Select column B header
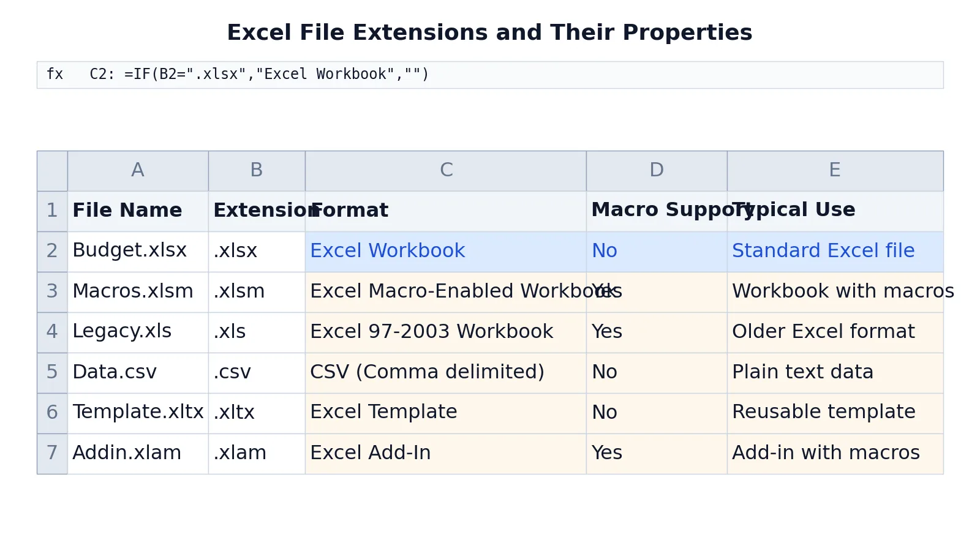Screen dimensions: 980x551 257,171
